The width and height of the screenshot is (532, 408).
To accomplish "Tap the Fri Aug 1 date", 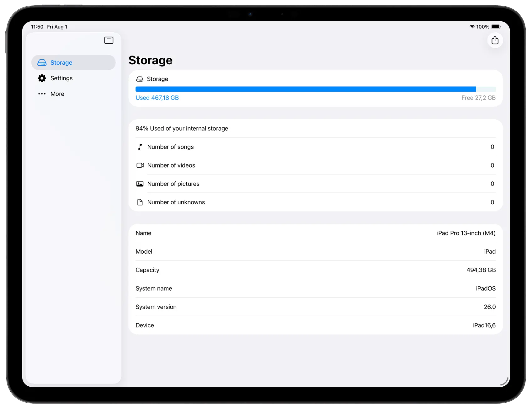I will [x=57, y=27].
